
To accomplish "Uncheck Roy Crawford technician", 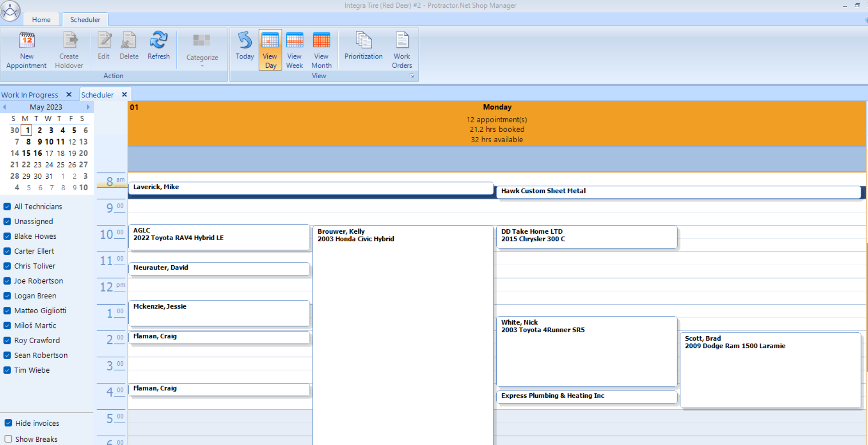I will pos(7,340).
